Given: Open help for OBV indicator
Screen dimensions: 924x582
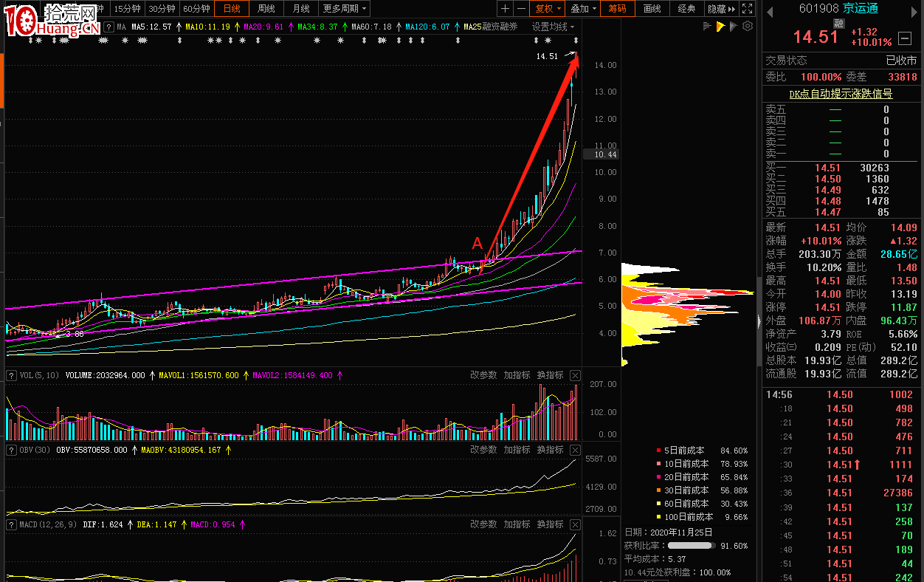Looking at the screenshot, I should click(11, 450).
